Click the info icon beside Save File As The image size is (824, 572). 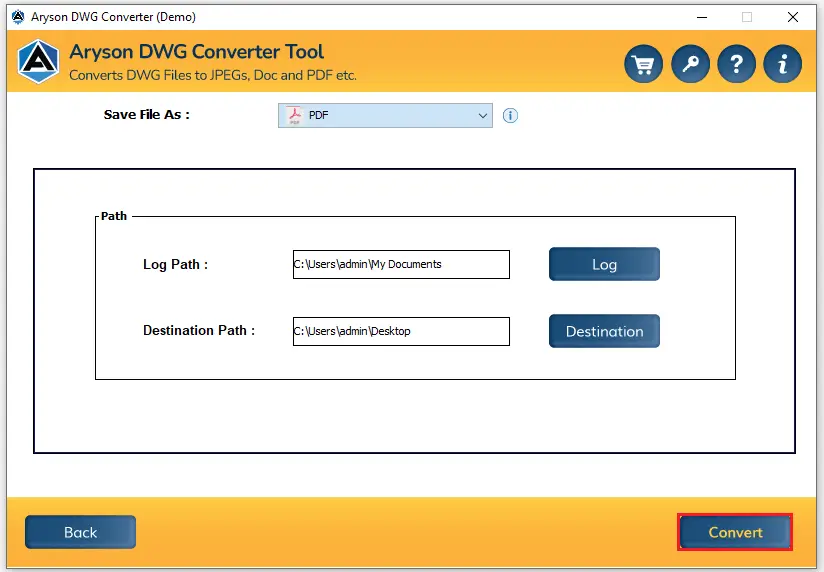(x=510, y=116)
